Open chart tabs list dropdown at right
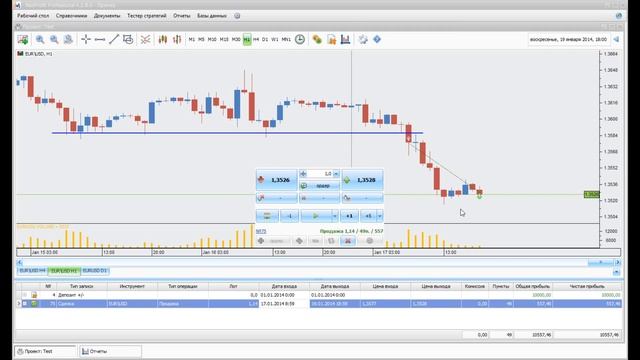The height and width of the screenshot is (360, 640). tap(616, 272)
